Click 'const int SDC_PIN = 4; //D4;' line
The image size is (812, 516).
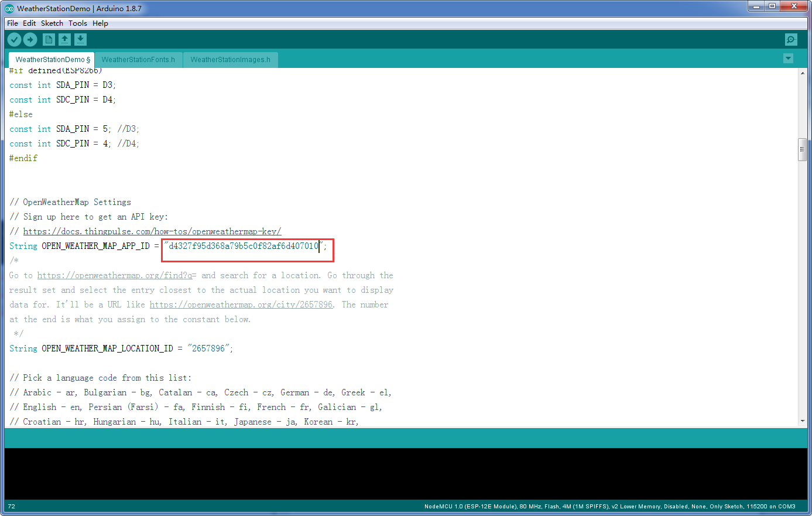click(74, 143)
